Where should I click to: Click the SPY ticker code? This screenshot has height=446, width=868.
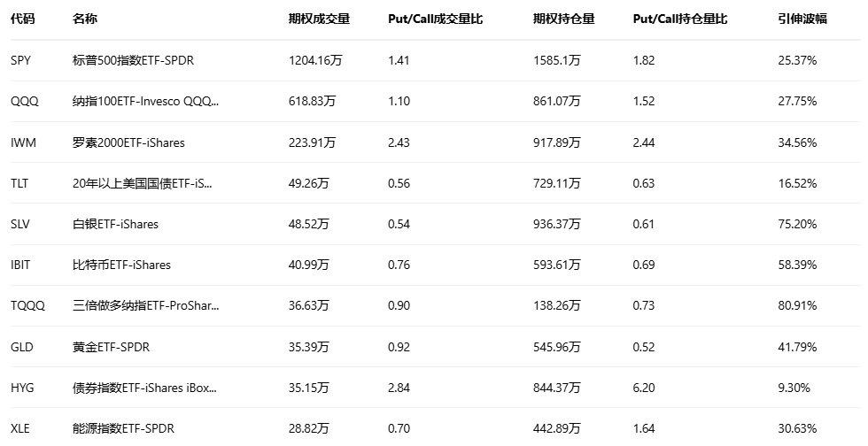(20, 61)
